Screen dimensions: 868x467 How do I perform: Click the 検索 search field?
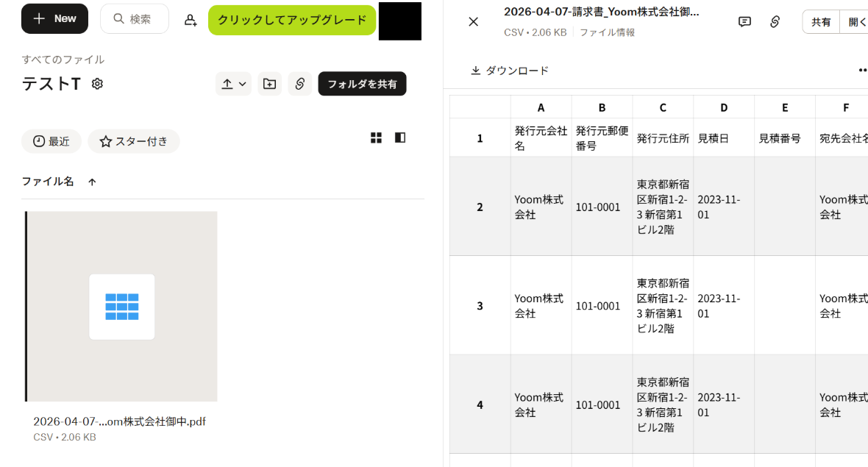[x=135, y=18]
